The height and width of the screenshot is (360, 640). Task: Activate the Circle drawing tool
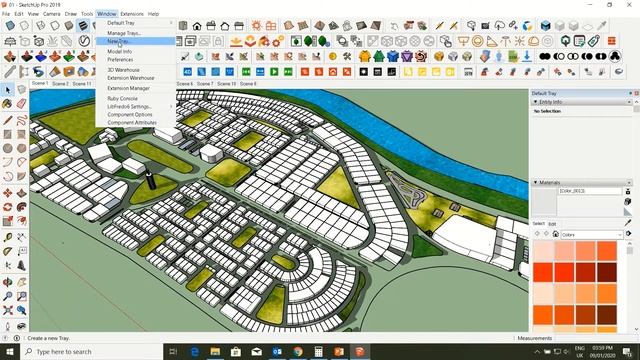[x=7, y=148]
